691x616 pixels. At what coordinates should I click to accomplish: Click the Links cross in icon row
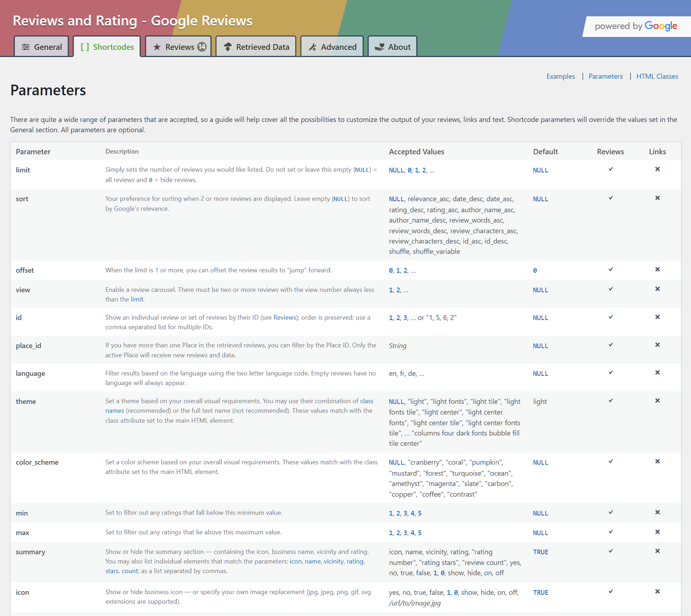(658, 592)
